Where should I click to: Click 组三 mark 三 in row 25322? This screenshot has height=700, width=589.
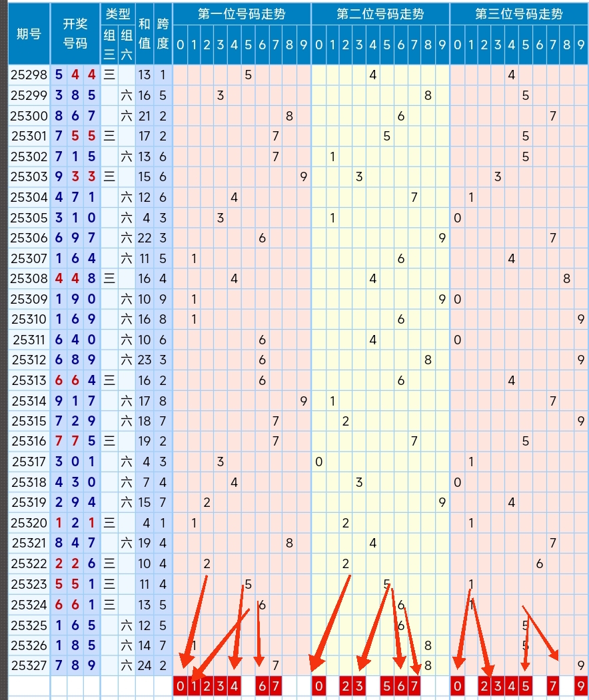[x=109, y=563]
